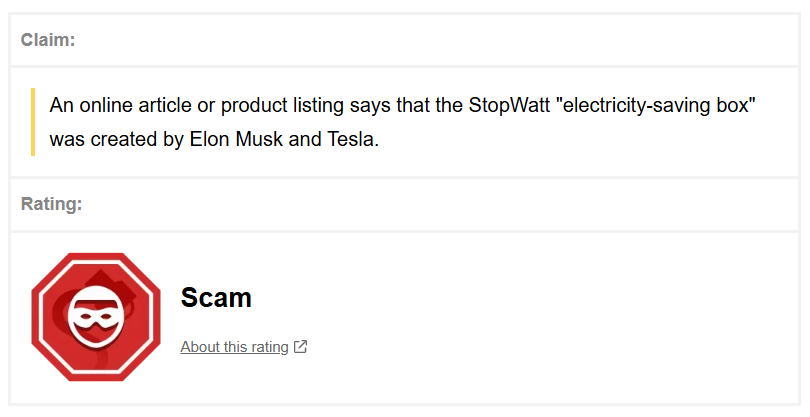Image resolution: width=810 pixels, height=417 pixels.
Task: Click the word "About" in the rating link
Action: point(200,347)
